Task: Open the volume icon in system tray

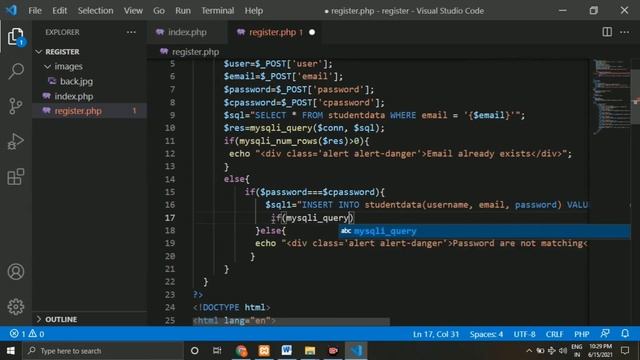Action: point(563,351)
